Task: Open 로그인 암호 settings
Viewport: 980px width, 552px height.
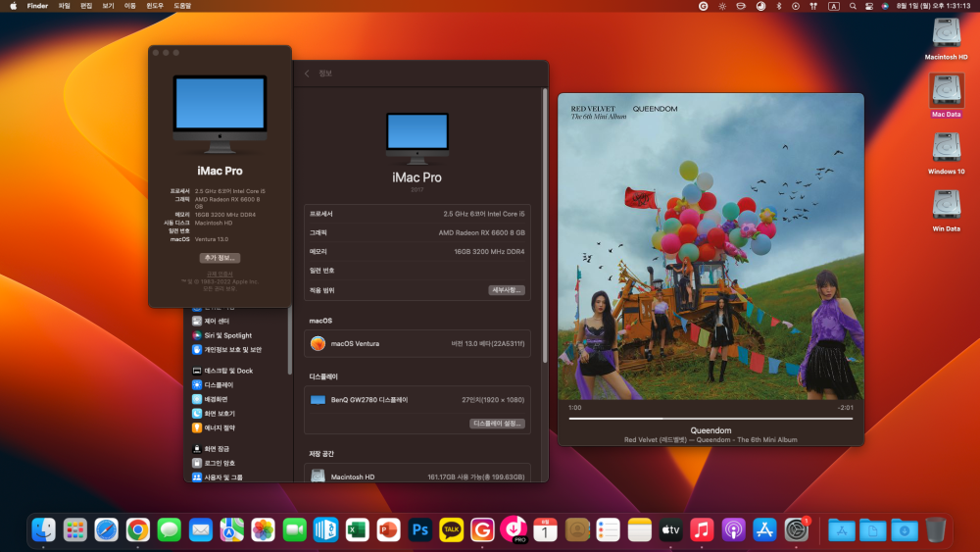Action: pyautogui.click(x=214, y=463)
